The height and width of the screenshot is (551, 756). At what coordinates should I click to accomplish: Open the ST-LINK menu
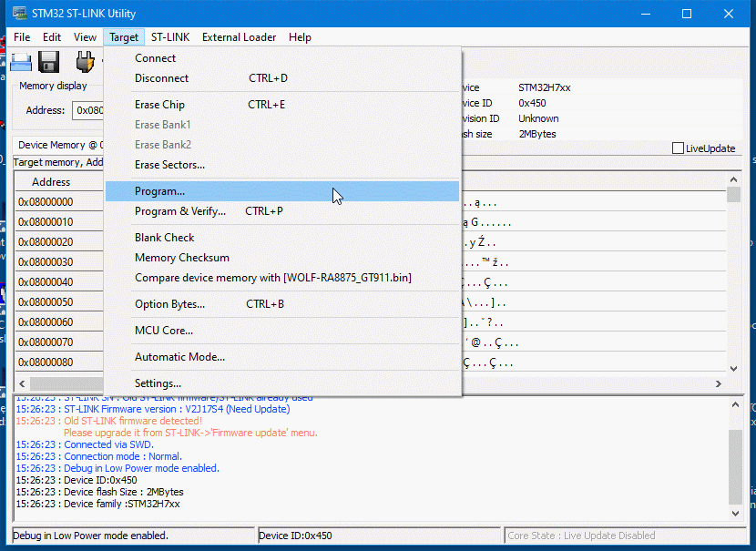170,37
